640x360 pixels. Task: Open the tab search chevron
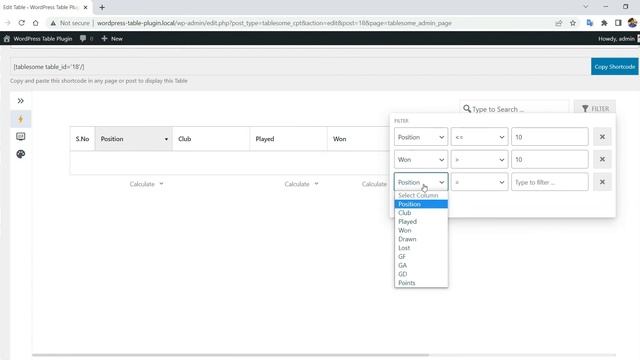coord(586,7)
